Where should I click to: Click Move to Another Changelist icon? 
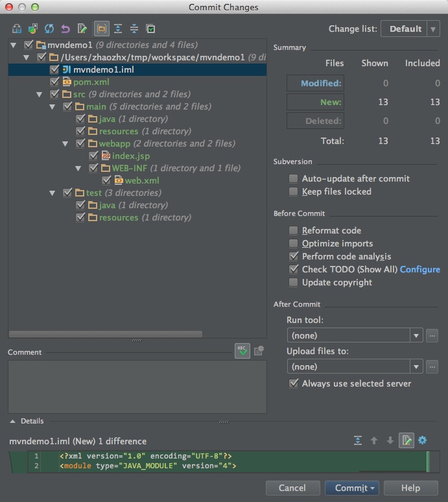point(33,29)
